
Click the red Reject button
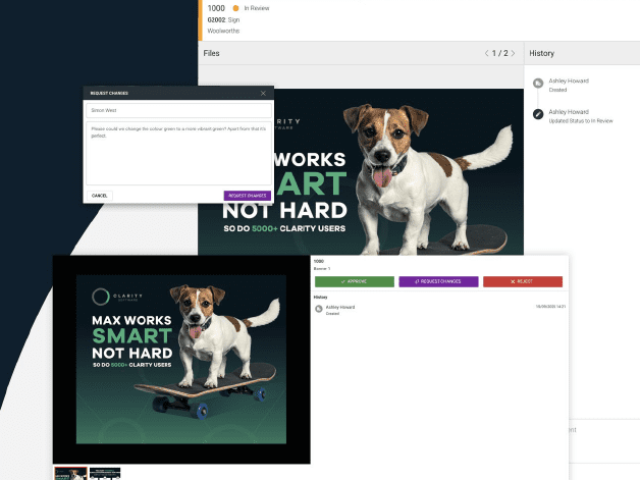[x=523, y=282]
